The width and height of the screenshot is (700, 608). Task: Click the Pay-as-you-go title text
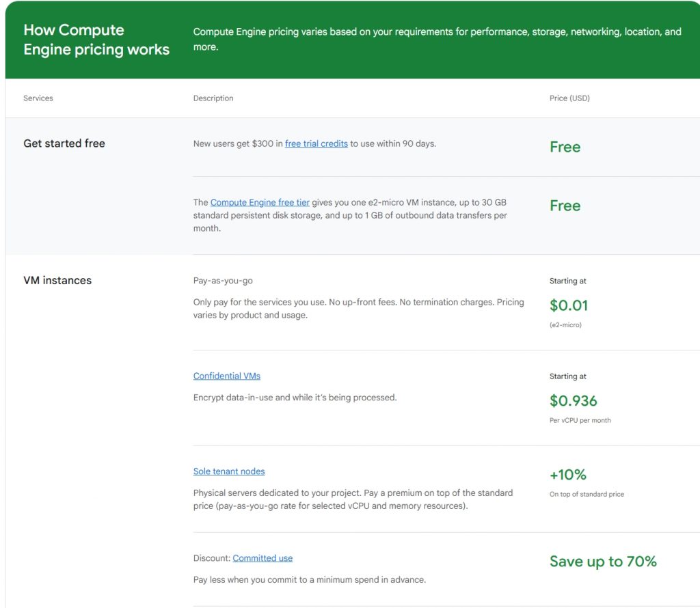(223, 281)
